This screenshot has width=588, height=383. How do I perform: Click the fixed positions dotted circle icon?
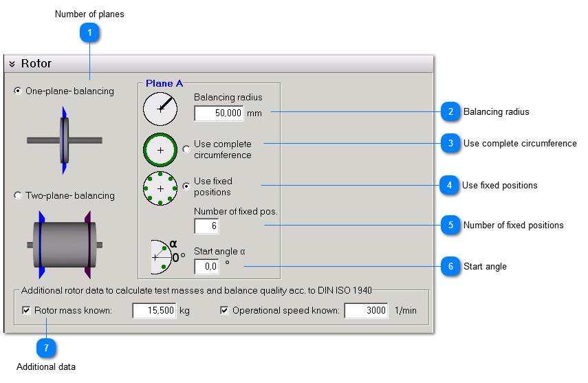(x=160, y=188)
